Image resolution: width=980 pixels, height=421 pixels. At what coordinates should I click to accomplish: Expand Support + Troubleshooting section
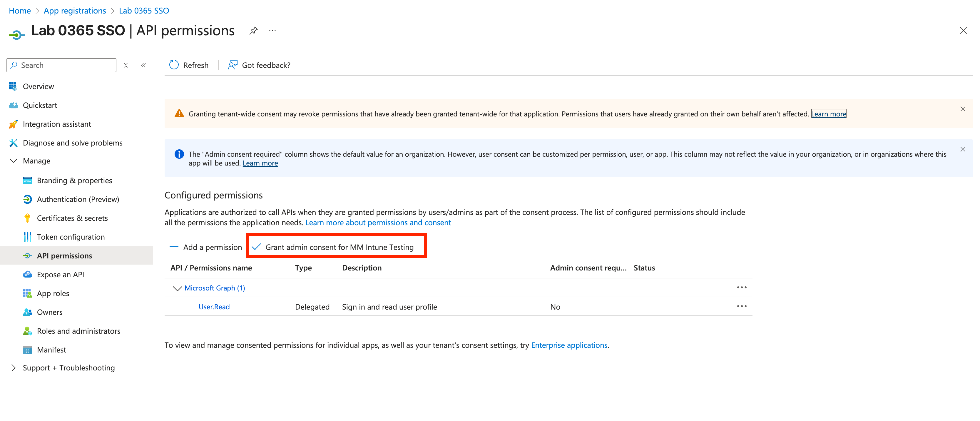68,367
